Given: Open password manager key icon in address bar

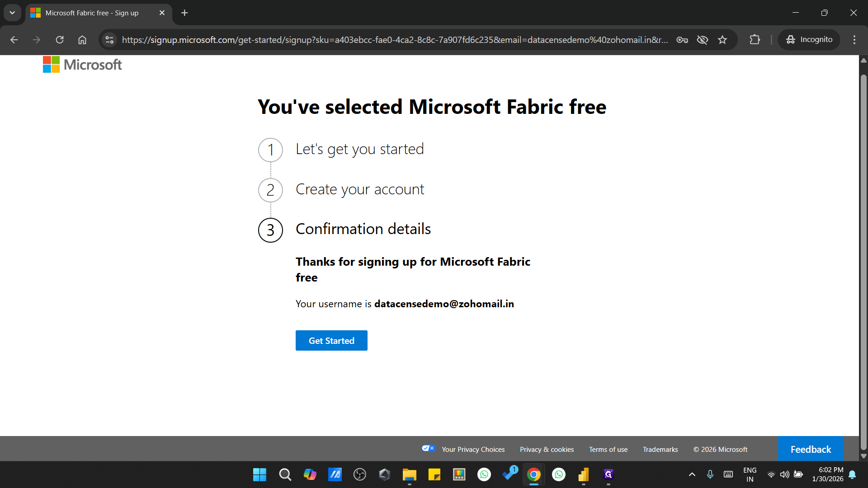Looking at the screenshot, I should (682, 40).
